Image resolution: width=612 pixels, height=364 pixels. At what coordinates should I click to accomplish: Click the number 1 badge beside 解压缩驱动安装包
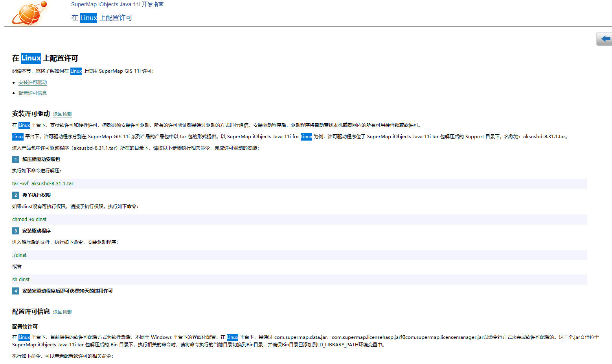tap(16, 159)
